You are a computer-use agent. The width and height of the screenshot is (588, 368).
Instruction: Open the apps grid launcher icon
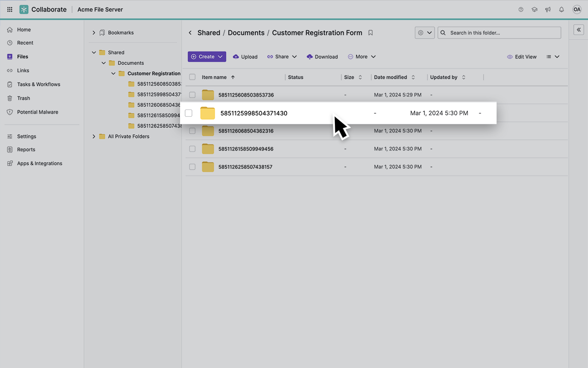click(10, 9)
